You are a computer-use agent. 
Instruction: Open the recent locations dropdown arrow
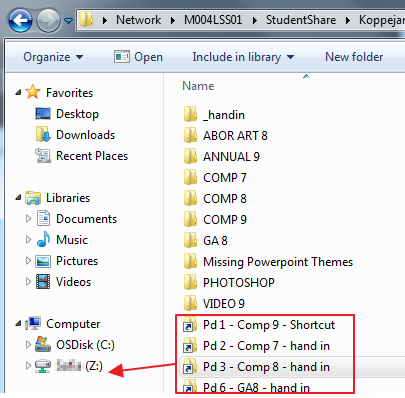[68, 21]
